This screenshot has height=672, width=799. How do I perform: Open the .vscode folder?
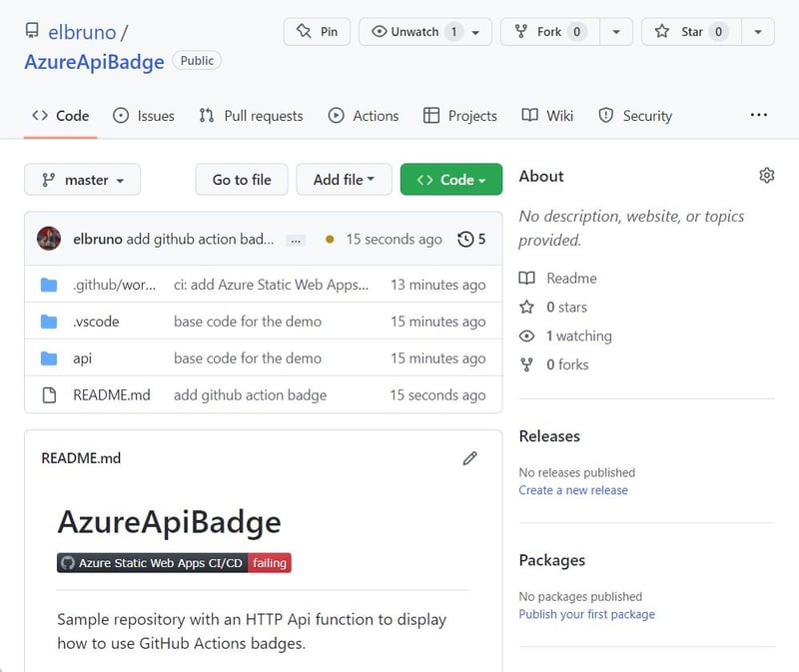pyautogui.click(x=96, y=322)
